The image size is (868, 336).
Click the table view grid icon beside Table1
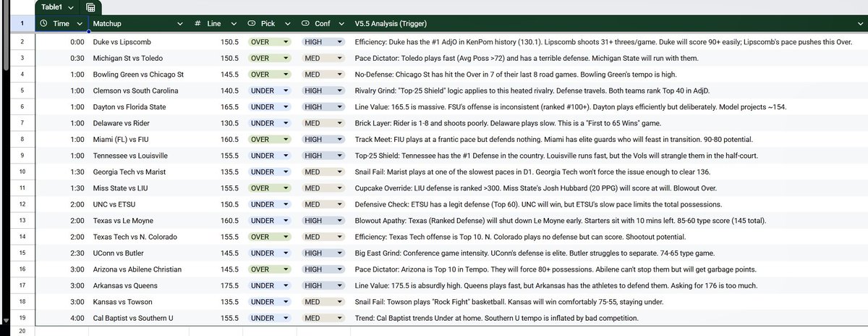tap(91, 7)
